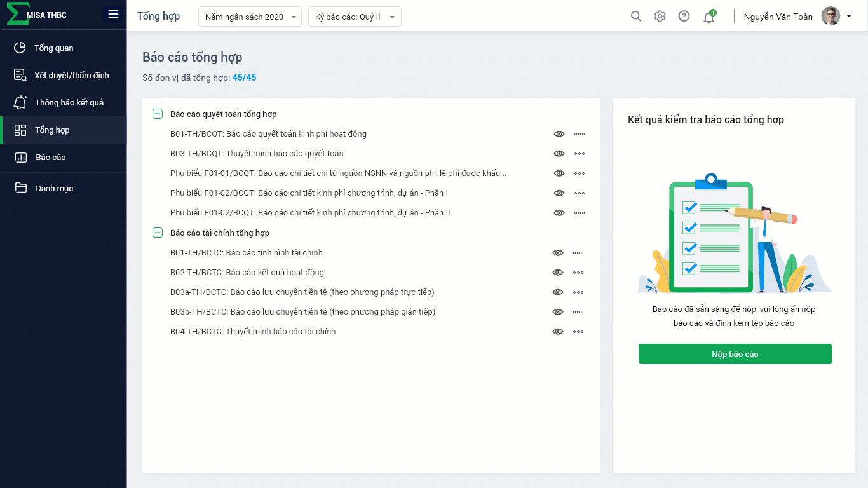Open more options for B01-TH/BCTC report

click(x=578, y=253)
